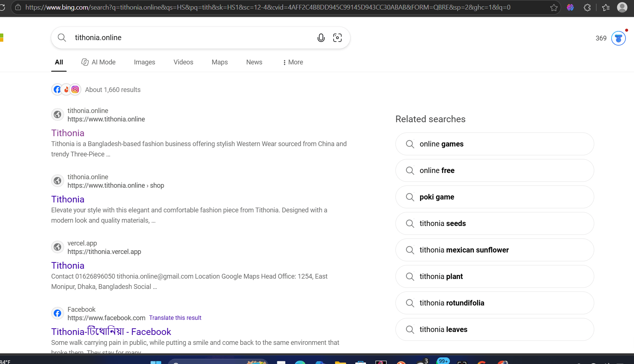Open the AI Mode tab
This screenshot has width=634, height=364.
coord(98,62)
